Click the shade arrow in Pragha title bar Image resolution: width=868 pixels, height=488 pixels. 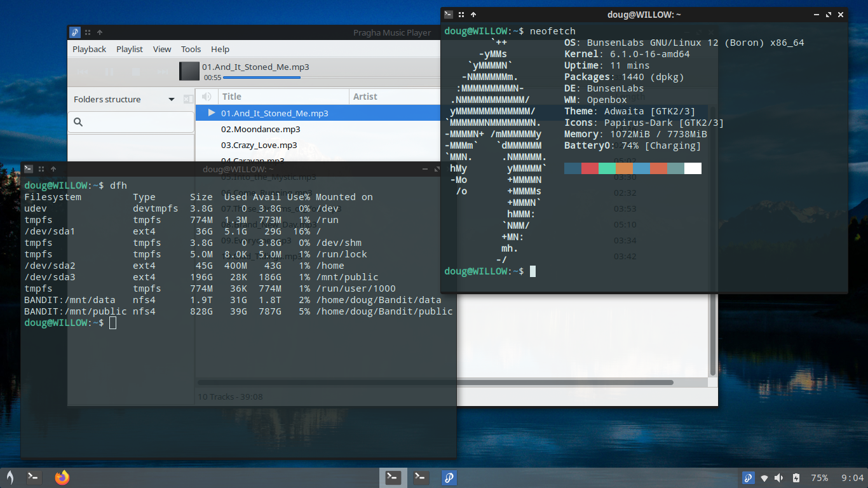(x=100, y=32)
